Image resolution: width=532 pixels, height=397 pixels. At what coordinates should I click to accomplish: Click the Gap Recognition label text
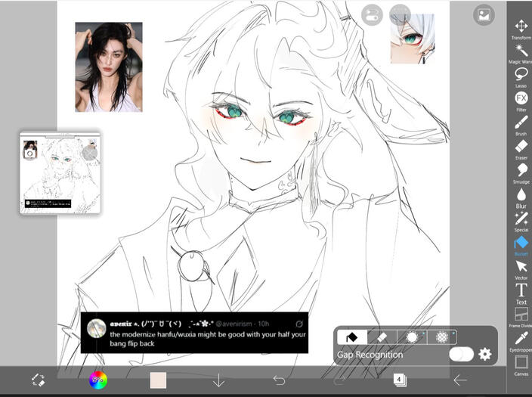point(370,355)
